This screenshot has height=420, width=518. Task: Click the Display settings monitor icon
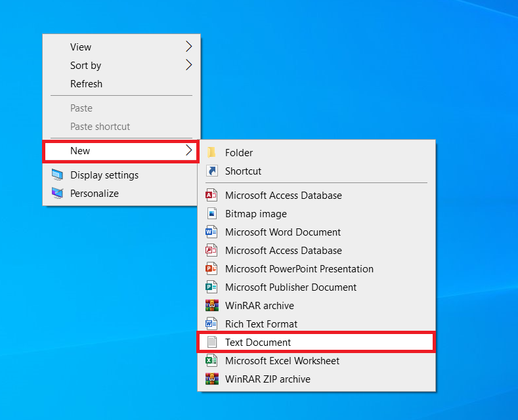58,175
